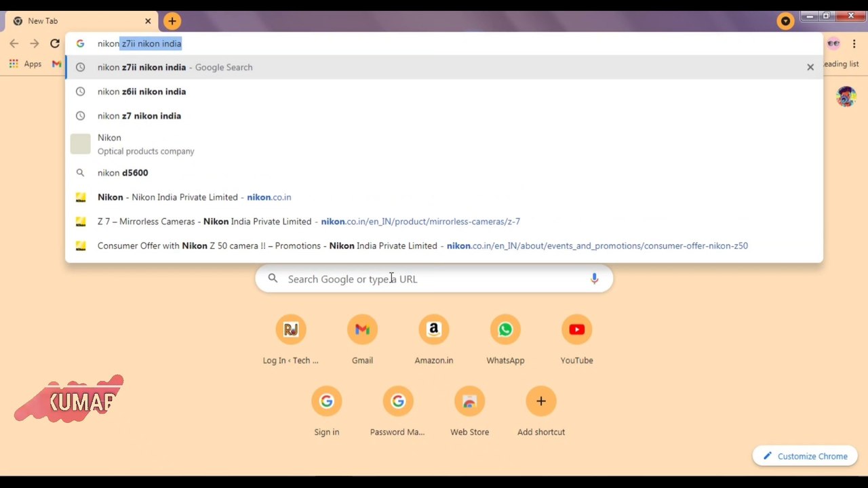The width and height of the screenshot is (868, 488).
Task: Click the clock icon beside the nikon z7 suggestion
Action: point(80,116)
